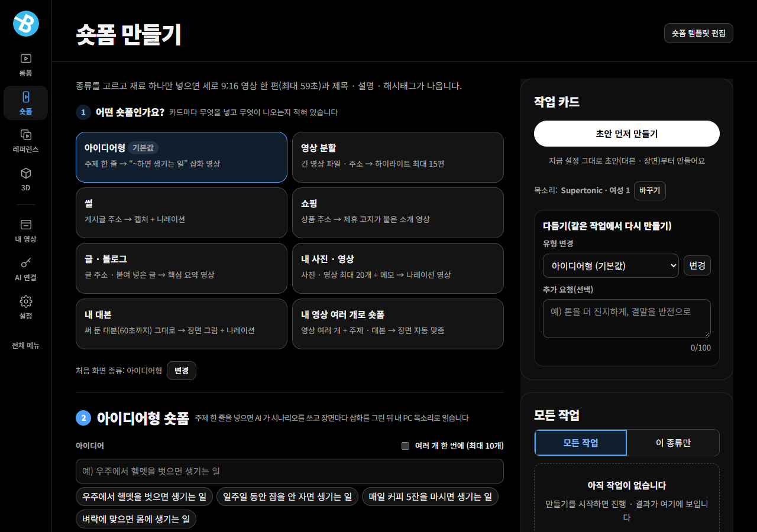Check 여러 개 한 번에 checkbox
The width and height of the screenshot is (757, 532).
(x=405, y=446)
